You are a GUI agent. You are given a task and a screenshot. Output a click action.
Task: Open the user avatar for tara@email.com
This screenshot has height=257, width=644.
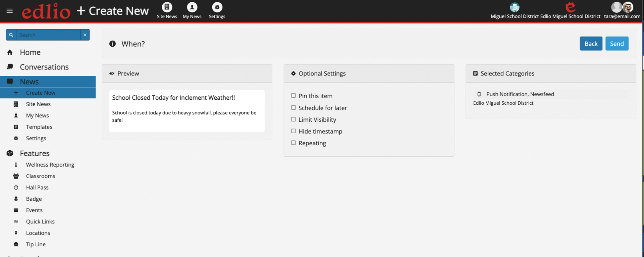tap(622, 7)
